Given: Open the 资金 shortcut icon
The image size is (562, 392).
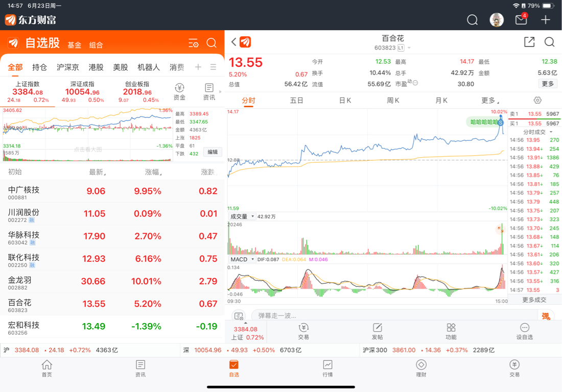Looking at the screenshot, I should tap(179, 92).
